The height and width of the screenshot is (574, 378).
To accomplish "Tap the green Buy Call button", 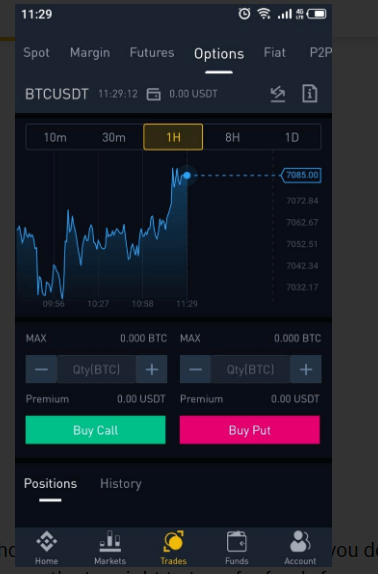I will tap(96, 430).
